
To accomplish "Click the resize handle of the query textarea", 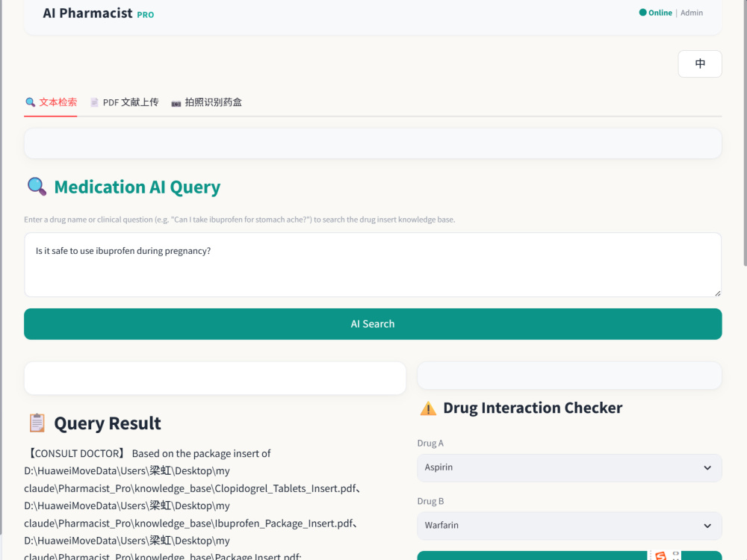I will pyautogui.click(x=718, y=293).
